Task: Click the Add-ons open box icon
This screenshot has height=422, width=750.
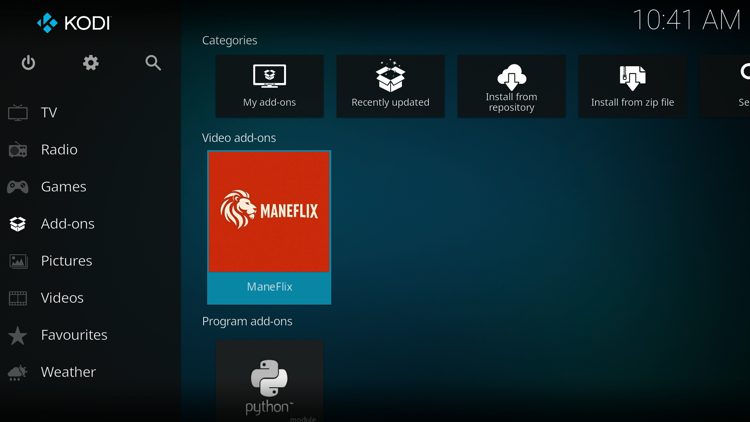Action: coord(18,224)
